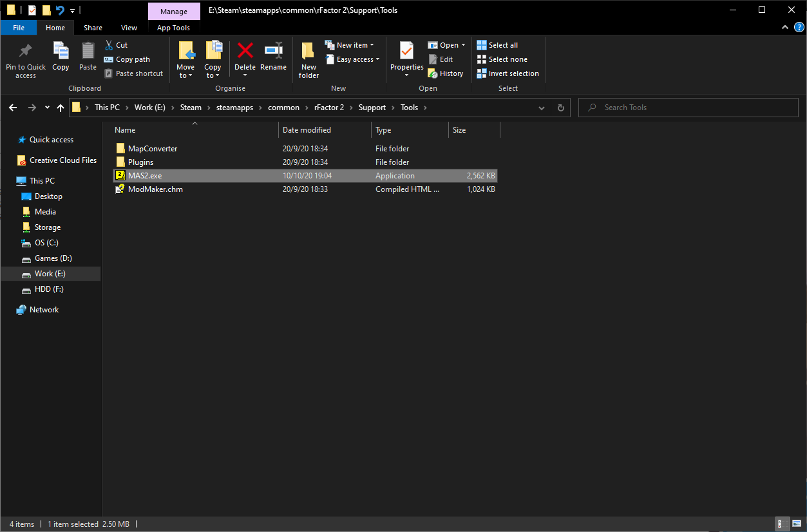Click the Paste clipboard icon
Image resolution: width=807 pixels, height=532 pixels.
pos(88,52)
